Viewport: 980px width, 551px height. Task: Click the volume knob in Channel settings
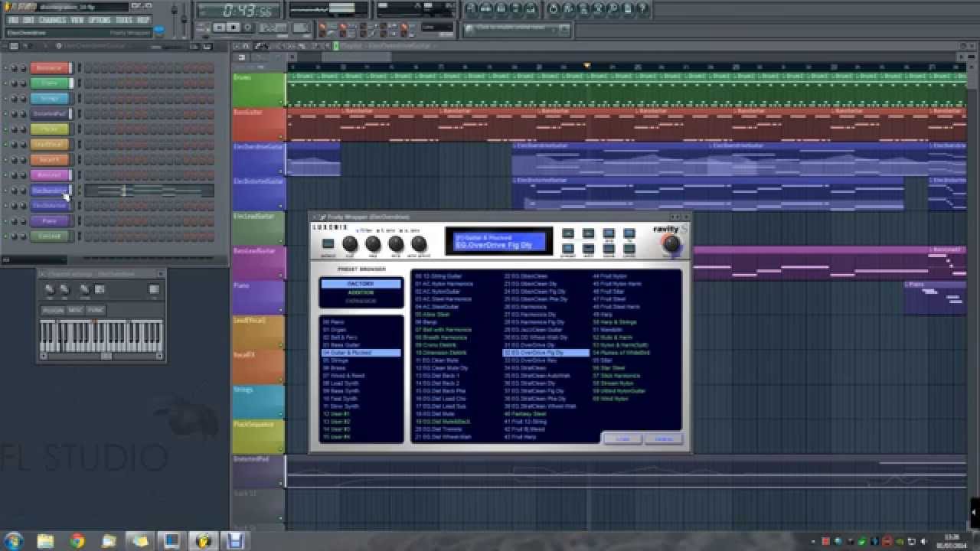65,289
